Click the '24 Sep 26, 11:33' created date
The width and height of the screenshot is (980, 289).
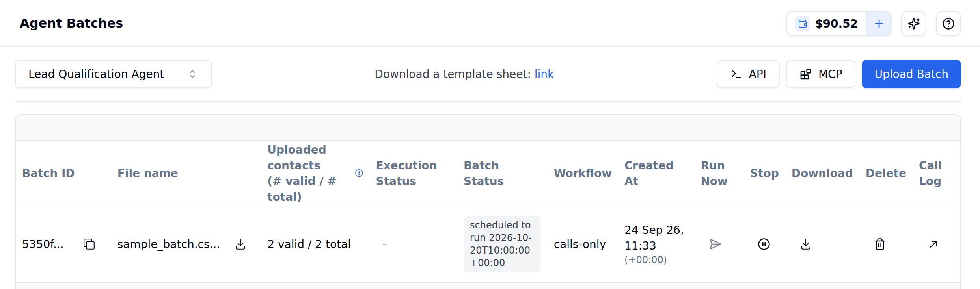click(654, 237)
